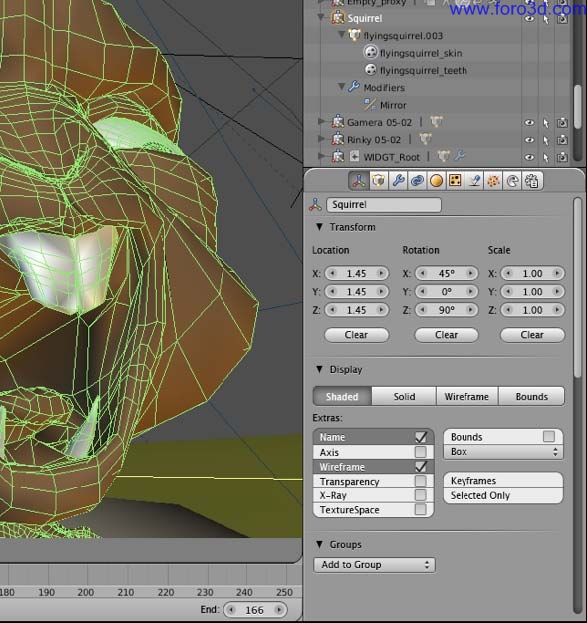
Task: Toggle selectability cursor for WIDGT_Root
Action: 546,158
